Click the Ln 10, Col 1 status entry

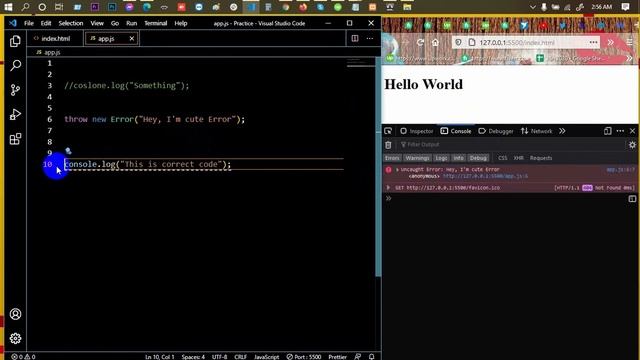point(160,356)
